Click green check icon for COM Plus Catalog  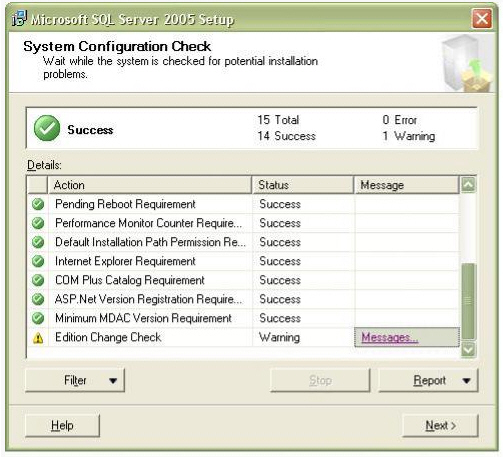[38, 280]
